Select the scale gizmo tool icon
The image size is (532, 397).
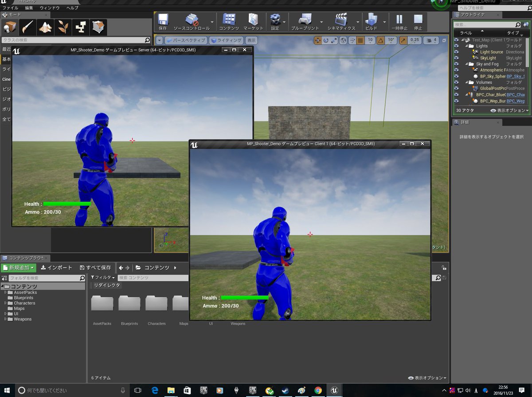click(x=333, y=40)
